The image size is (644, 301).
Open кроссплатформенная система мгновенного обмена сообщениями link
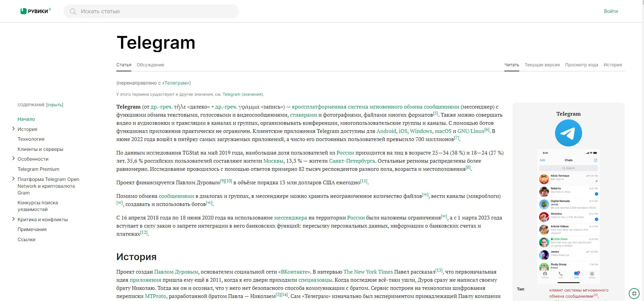coord(375,107)
